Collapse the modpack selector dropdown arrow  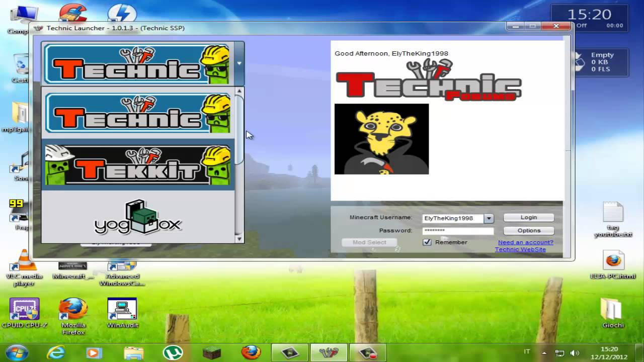coord(239,63)
